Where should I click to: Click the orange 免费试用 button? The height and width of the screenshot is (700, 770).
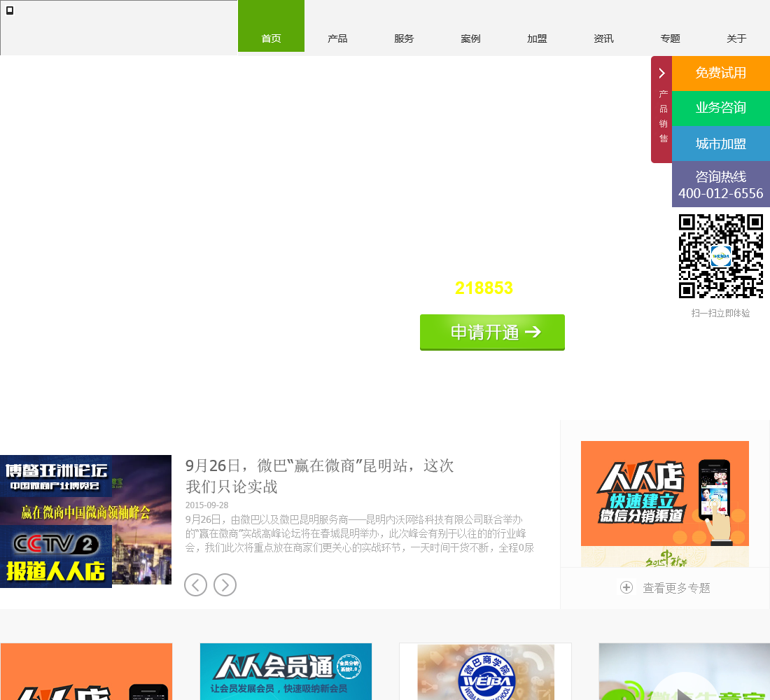[720, 73]
